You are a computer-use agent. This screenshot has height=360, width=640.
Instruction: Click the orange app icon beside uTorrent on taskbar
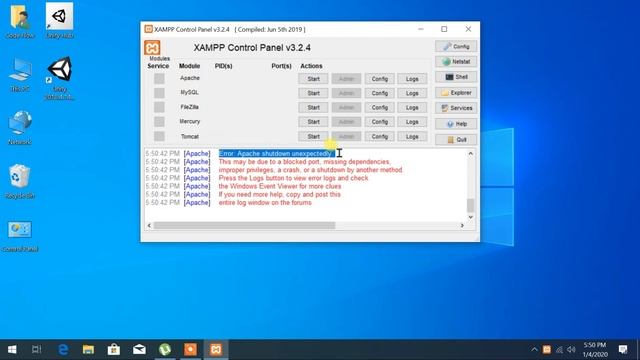pos(190,349)
